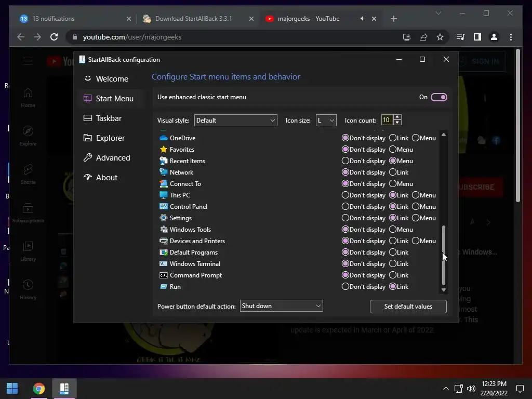Open the Start Menu section

pos(112,98)
